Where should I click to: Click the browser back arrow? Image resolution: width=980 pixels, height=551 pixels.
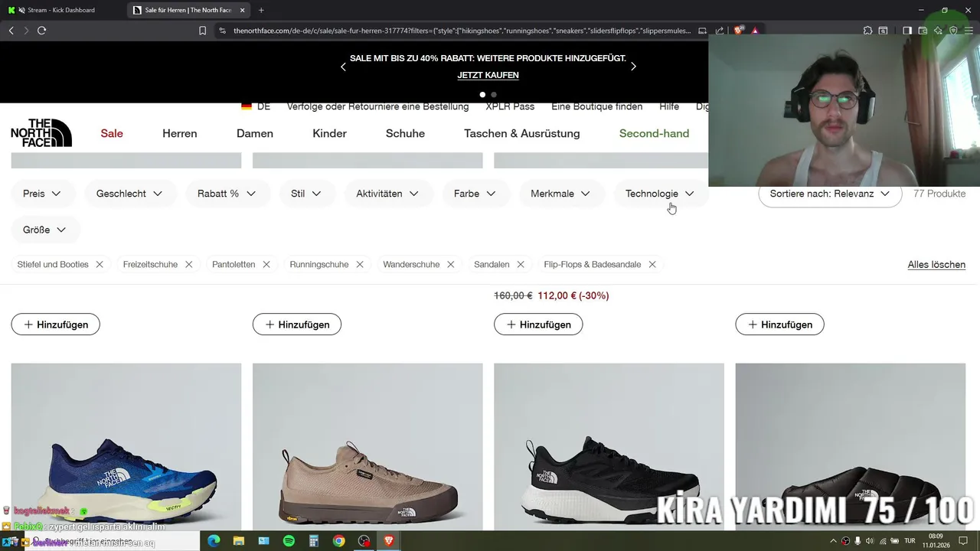[x=11, y=31]
